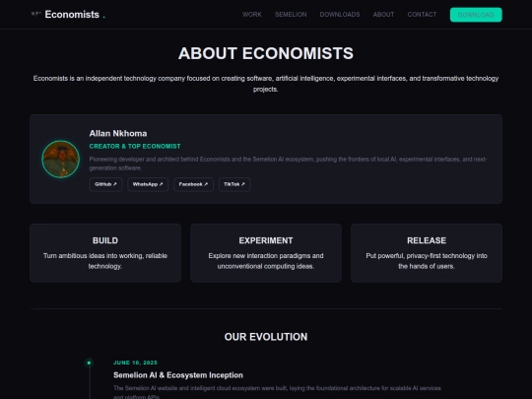Open the Facebook external link button

[193, 184]
